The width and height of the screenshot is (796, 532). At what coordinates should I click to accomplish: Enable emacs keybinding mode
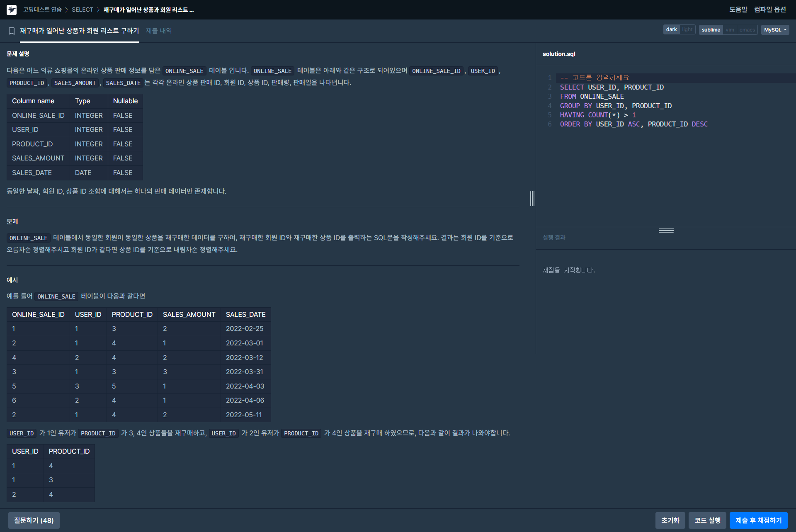tap(747, 30)
